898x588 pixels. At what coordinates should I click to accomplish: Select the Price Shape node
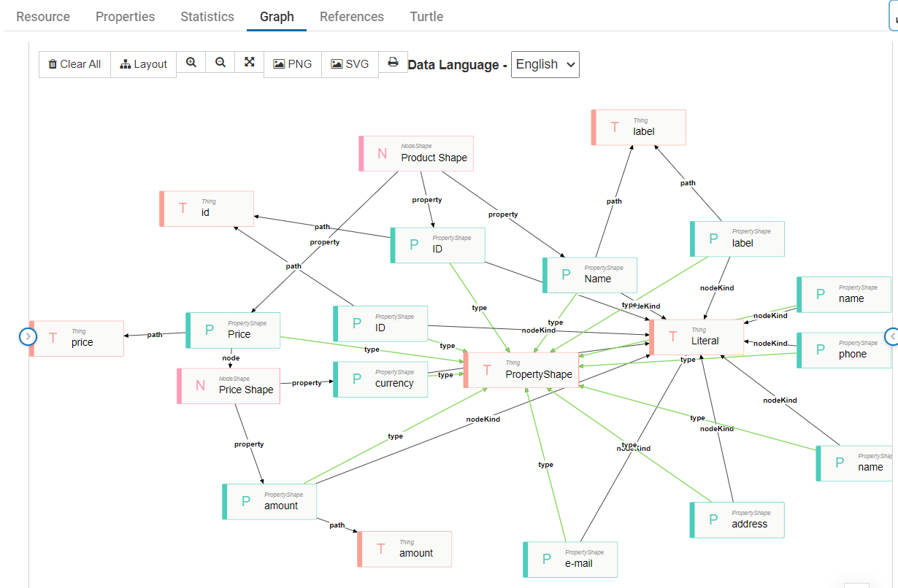point(229,386)
